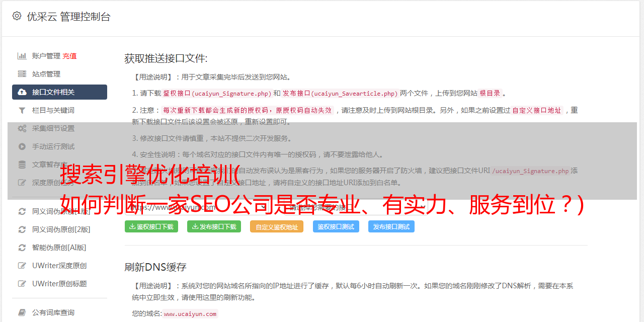Click the blue 鉴权接口测试 button
Image resolution: width=644 pixels, height=322 pixels.
[336, 226]
